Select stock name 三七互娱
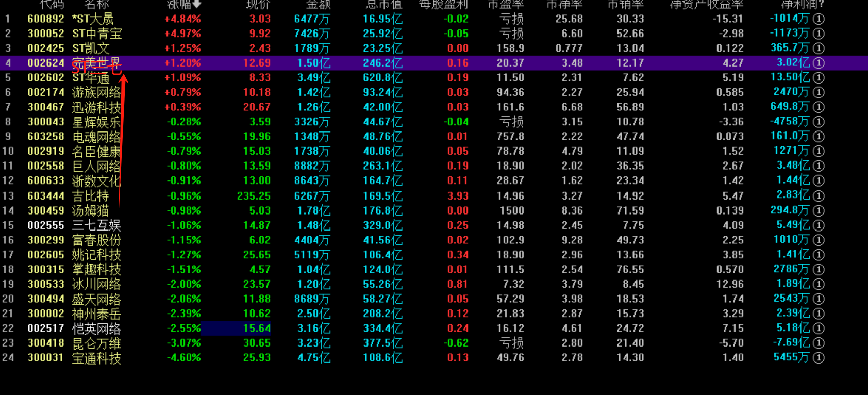Screen dimensions: 868x395 96,225
